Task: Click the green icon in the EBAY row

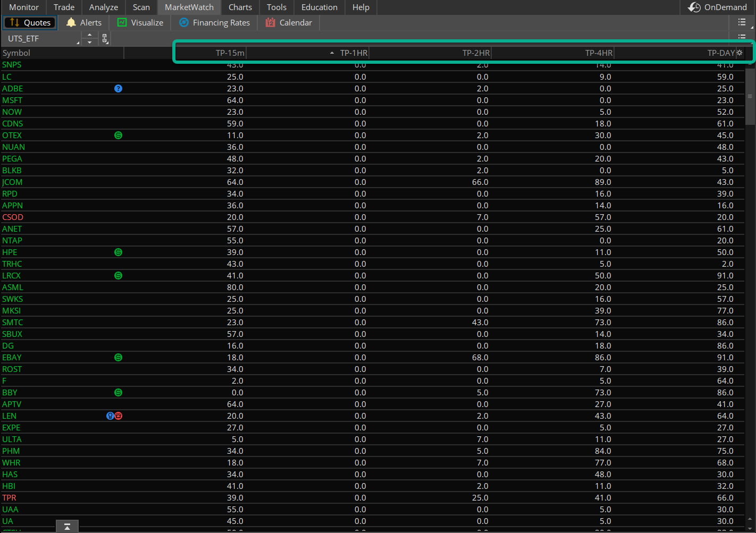Action: point(118,358)
